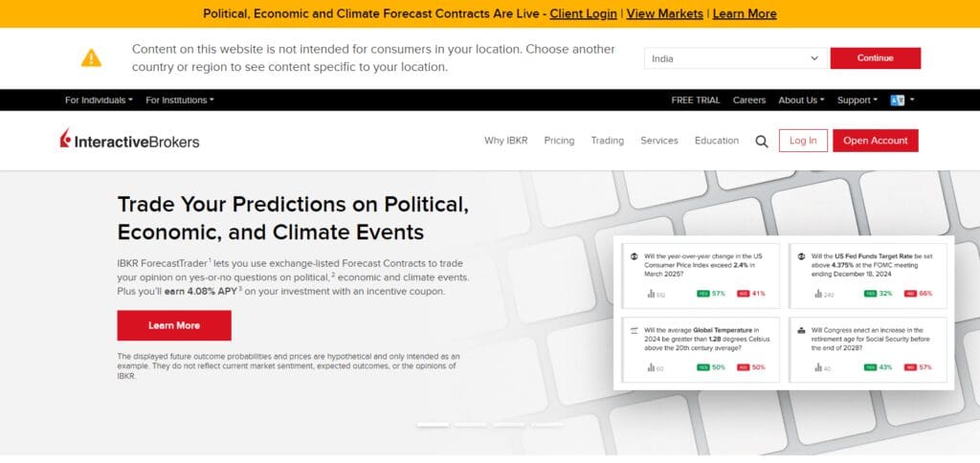Click the Congress retirement age card icon
This screenshot has height=463, width=980.
[x=801, y=330]
